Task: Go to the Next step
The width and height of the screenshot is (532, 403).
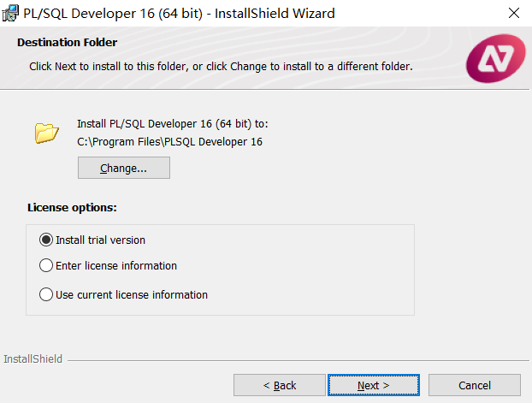Action: pyautogui.click(x=374, y=385)
